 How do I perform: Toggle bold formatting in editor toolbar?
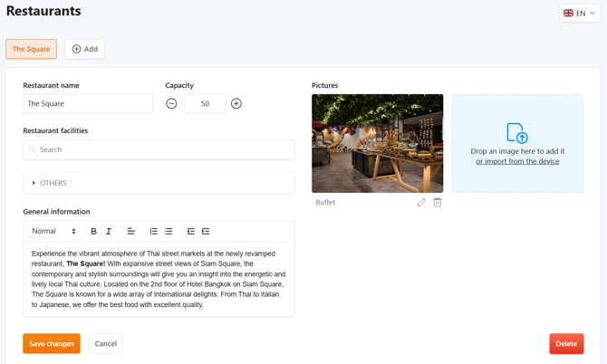[x=93, y=232]
